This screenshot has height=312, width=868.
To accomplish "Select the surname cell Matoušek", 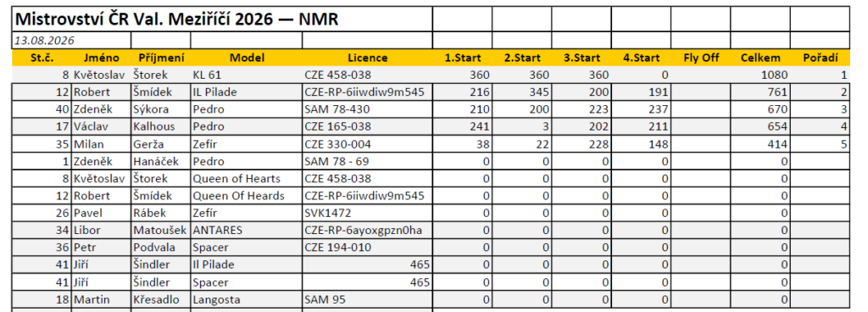I will (x=160, y=230).
